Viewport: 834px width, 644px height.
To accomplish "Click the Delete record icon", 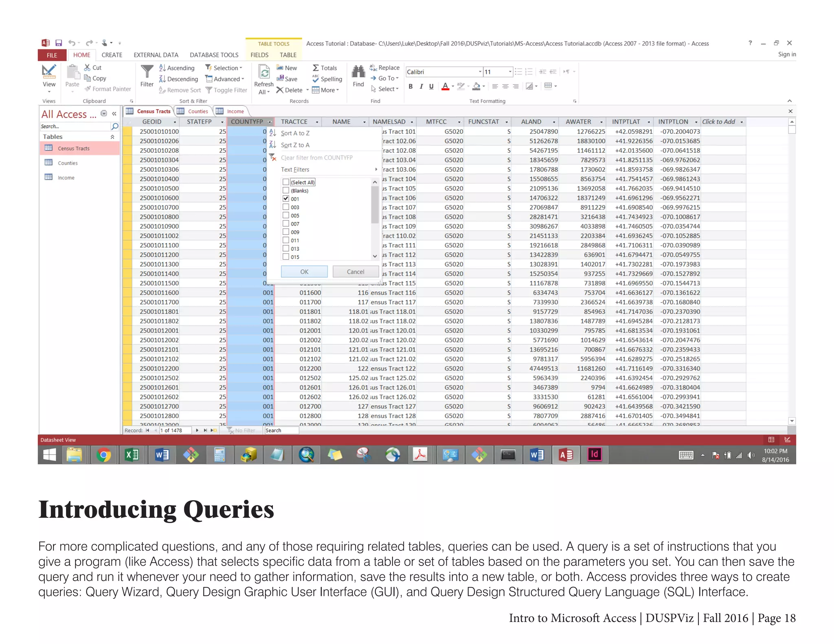I will click(x=280, y=90).
